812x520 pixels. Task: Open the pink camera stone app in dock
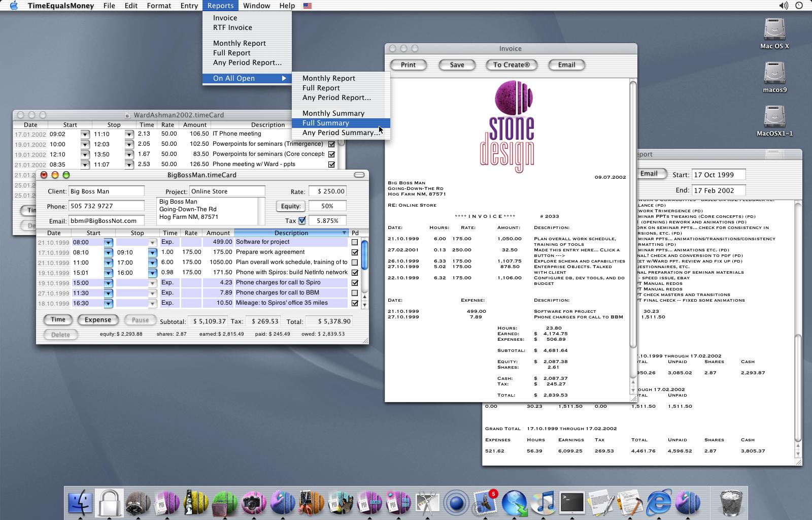coord(254,502)
